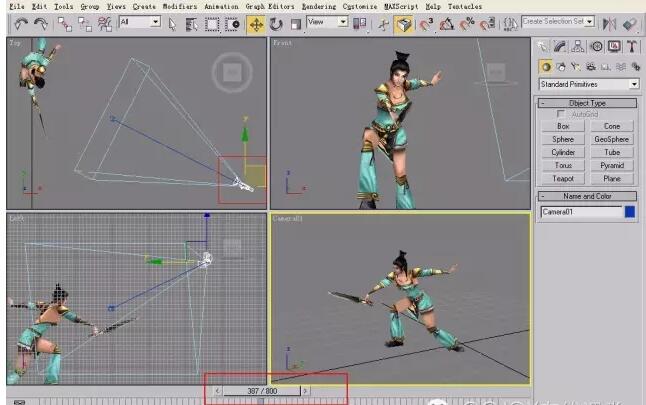Switch to the Modify command panel tab
The height and width of the screenshot is (405, 646).
point(560,46)
